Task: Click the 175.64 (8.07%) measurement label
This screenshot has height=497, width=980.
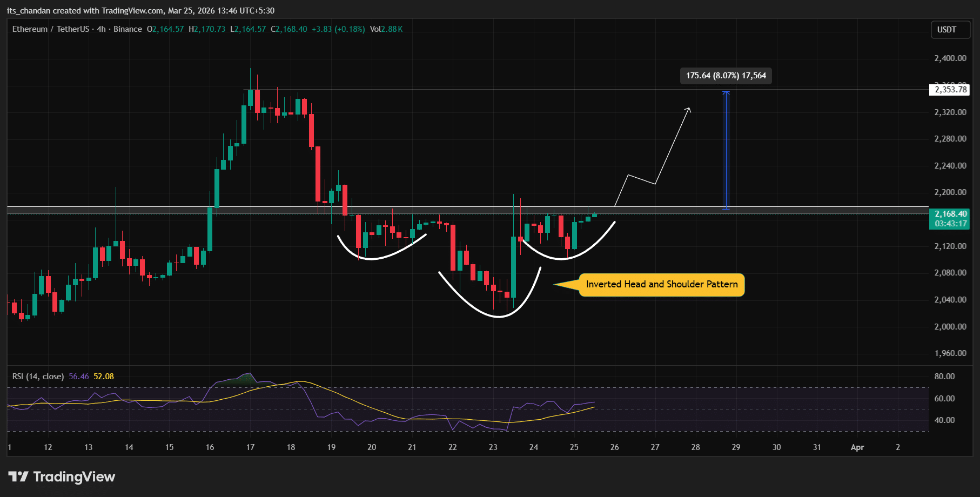Action: [726, 76]
